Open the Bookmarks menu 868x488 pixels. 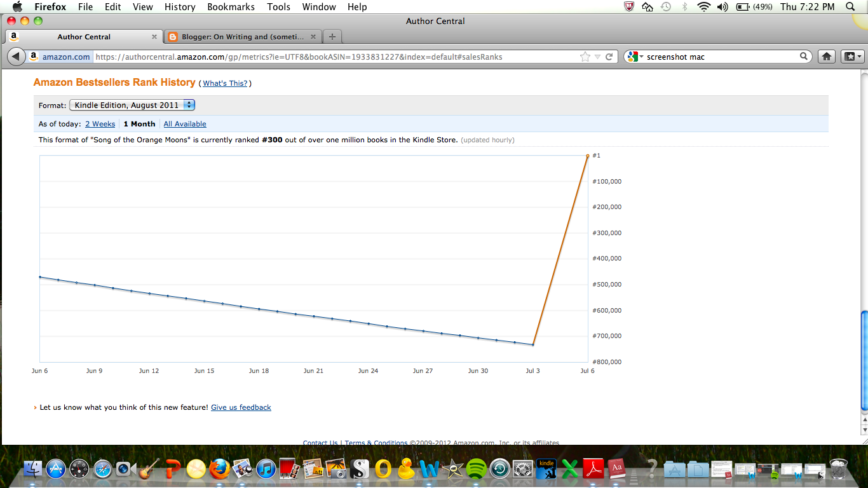[231, 7]
